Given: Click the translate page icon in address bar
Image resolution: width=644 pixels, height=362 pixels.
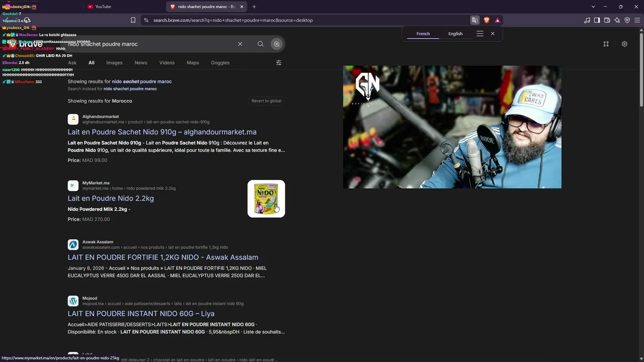Looking at the screenshot, I should pyautogui.click(x=474, y=20).
